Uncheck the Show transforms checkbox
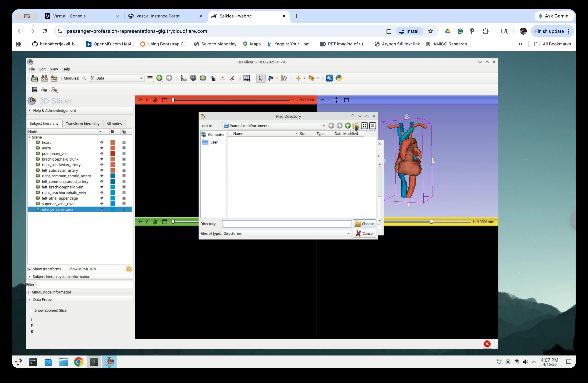The height and width of the screenshot is (383, 588). 30,269
